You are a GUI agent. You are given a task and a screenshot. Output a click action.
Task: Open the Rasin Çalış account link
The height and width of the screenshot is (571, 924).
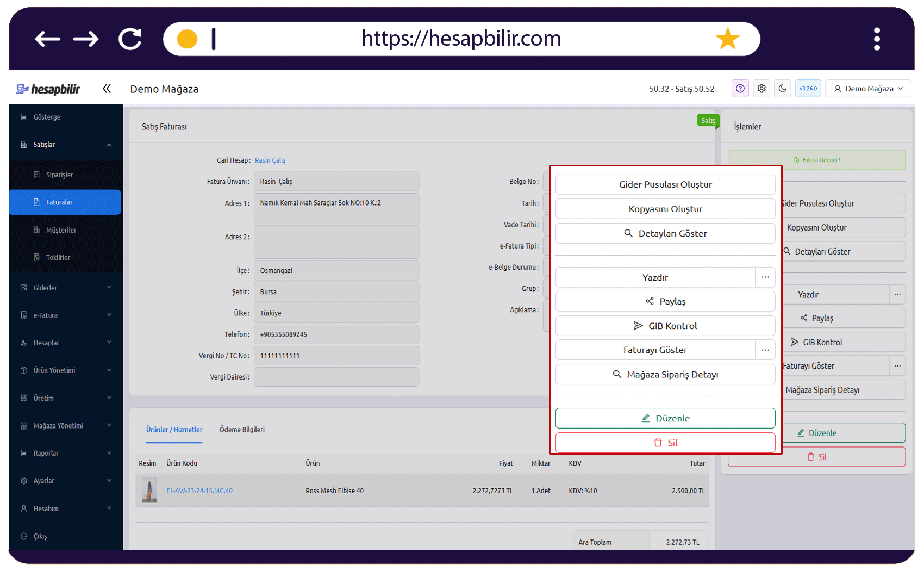pos(270,160)
